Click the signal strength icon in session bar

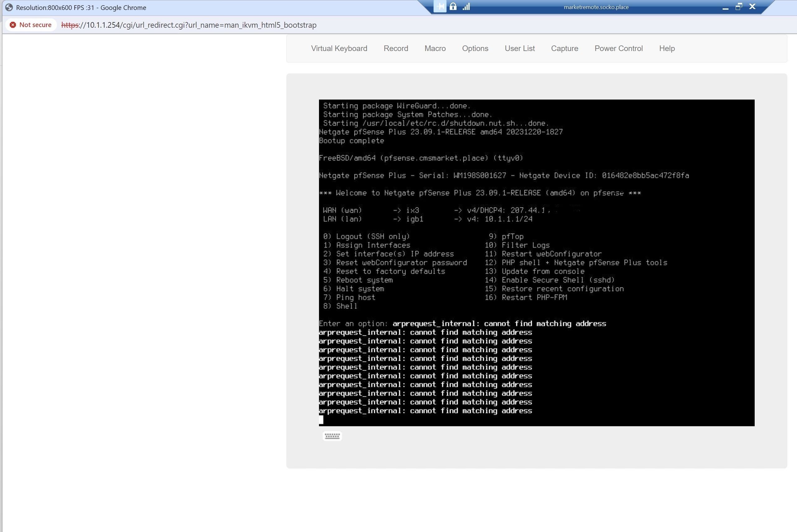(x=466, y=7)
